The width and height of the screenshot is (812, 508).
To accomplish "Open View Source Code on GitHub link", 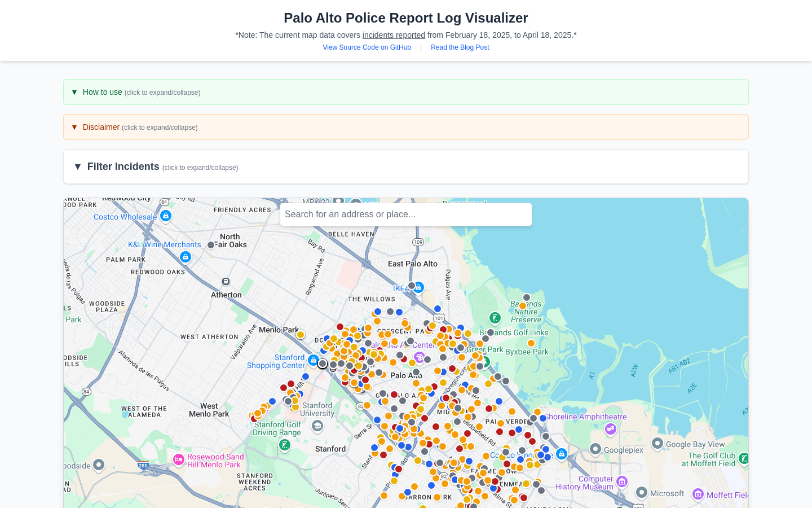I will click(x=367, y=47).
